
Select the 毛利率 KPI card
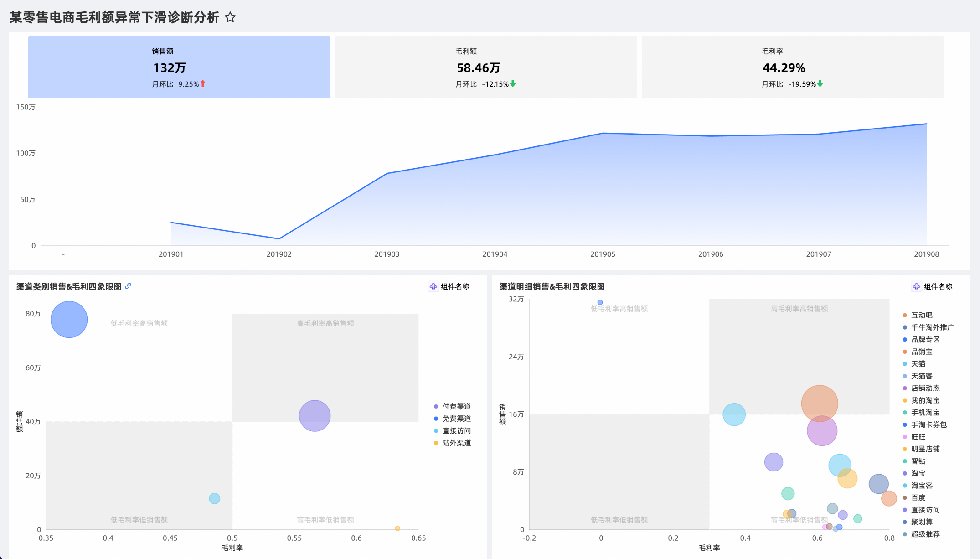pyautogui.click(x=793, y=67)
